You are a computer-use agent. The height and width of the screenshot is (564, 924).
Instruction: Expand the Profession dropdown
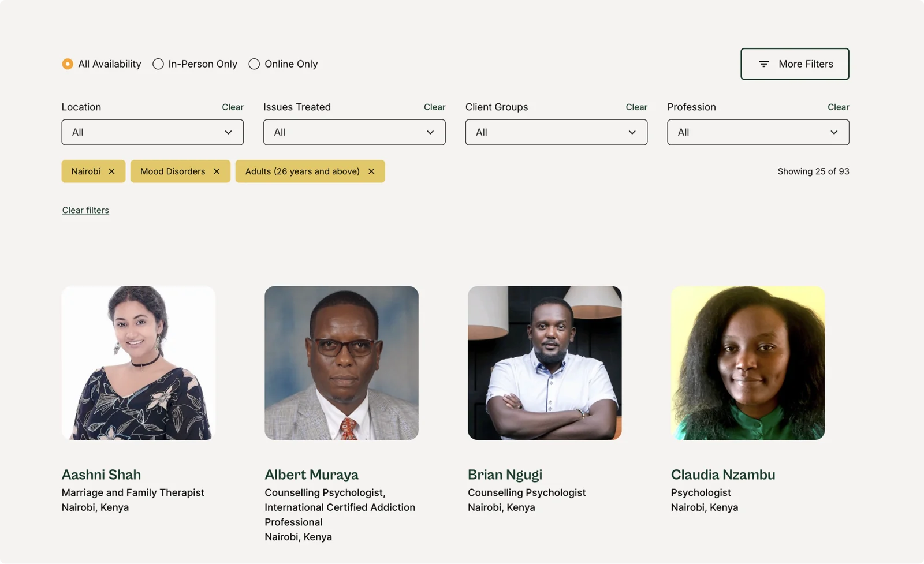[x=758, y=132]
